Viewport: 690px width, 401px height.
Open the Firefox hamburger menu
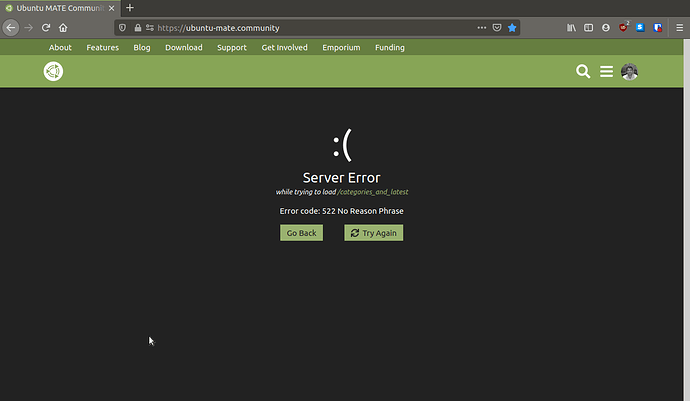tap(679, 28)
